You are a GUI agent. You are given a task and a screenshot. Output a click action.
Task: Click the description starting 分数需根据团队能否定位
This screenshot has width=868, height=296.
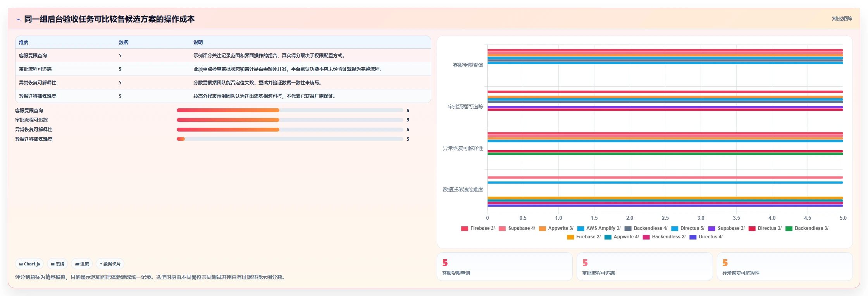[x=258, y=83]
